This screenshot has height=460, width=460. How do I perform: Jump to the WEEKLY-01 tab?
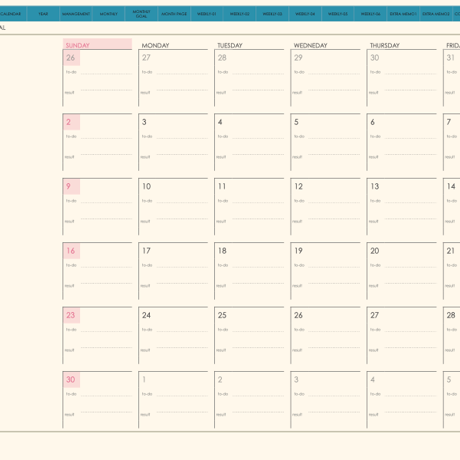(x=207, y=14)
